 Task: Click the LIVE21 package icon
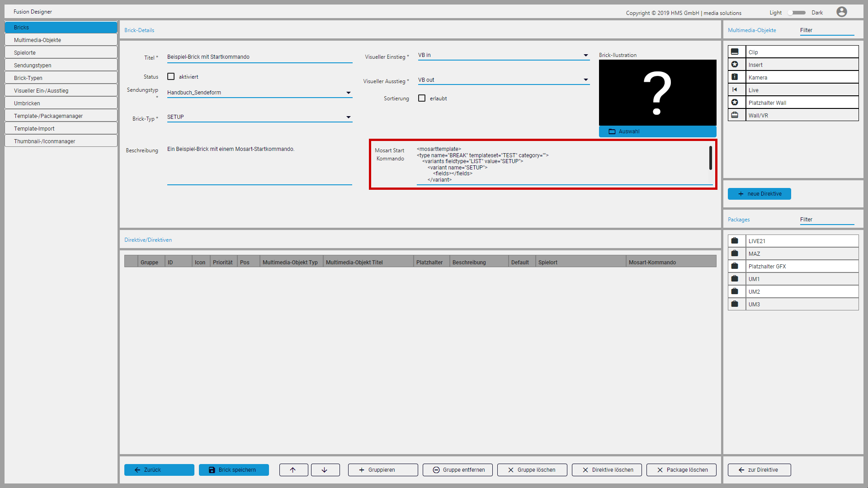tap(735, 241)
